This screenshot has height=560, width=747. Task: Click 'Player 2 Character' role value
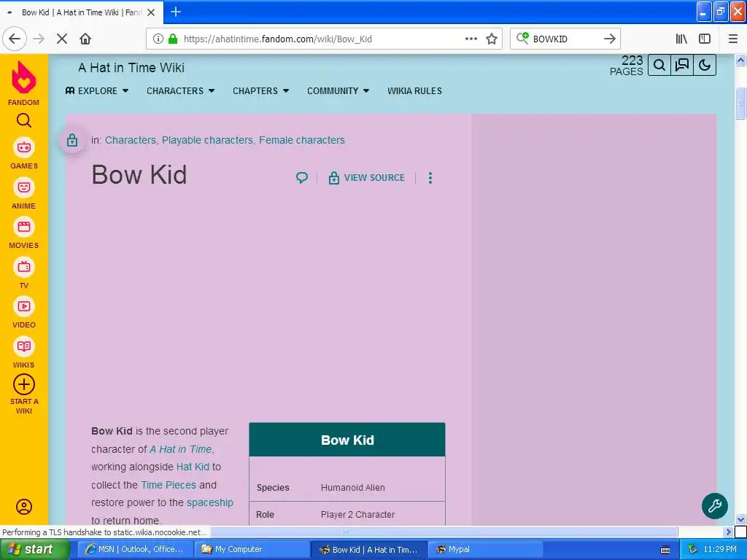pos(357,515)
